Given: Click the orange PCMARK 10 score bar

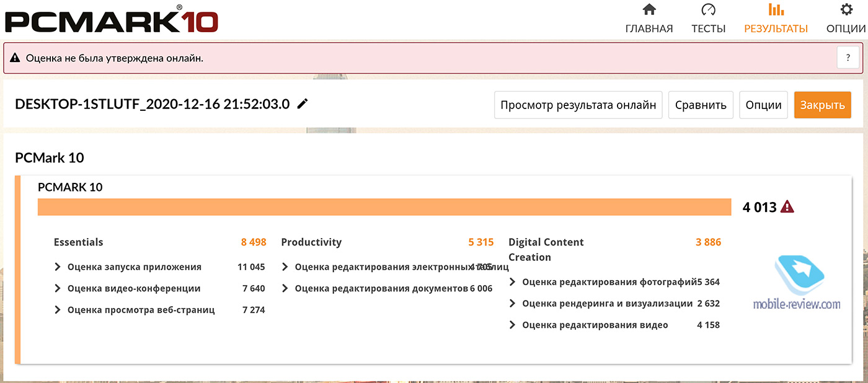Looking at the screenshot, I should click(384, 207).
